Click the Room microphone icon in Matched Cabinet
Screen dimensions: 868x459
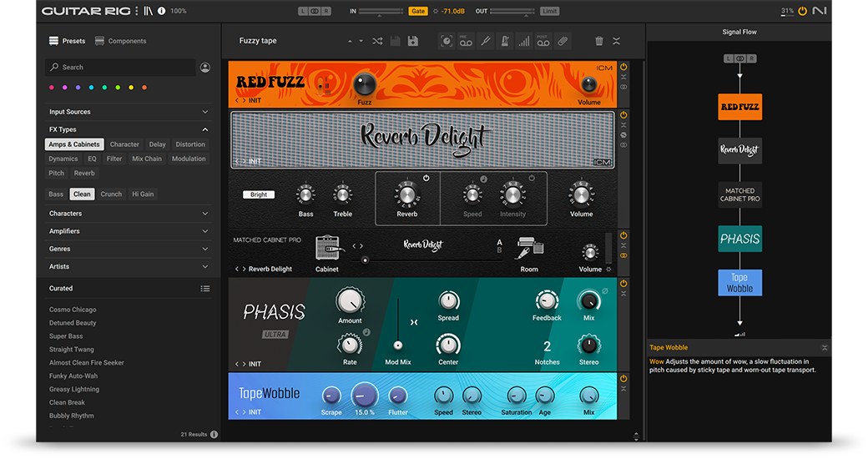(x=529, y=248)
